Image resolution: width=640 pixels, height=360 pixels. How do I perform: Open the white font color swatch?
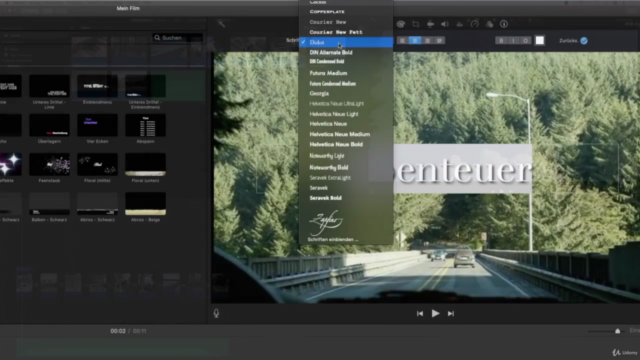pyautogui.click(x=540, y=40)
